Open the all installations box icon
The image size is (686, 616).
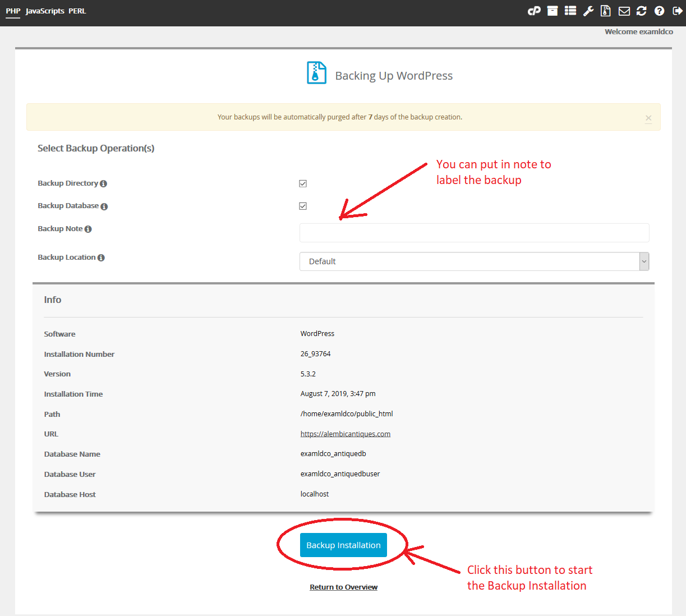coord(553,11)
